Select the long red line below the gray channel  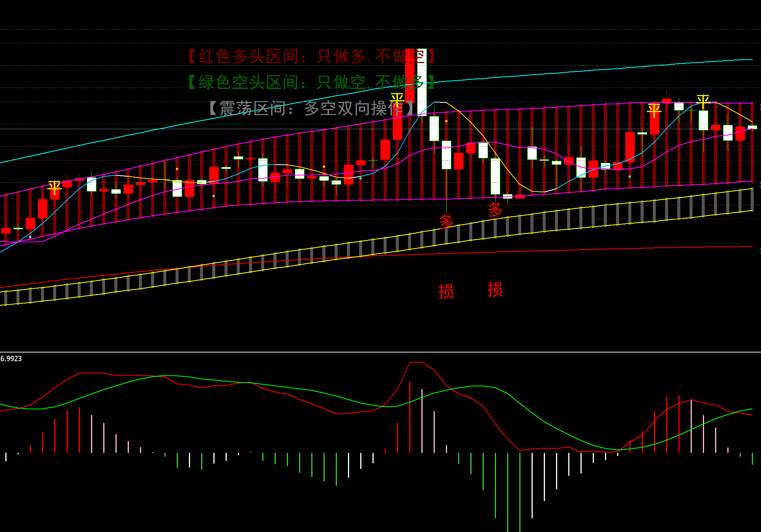coord(574,250)
